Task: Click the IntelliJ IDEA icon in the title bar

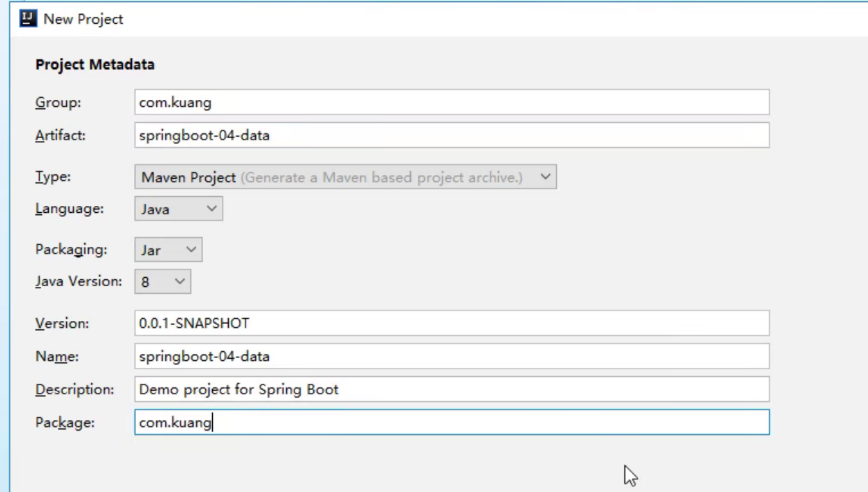Action: pyautogui.click(x=29, y=19)
